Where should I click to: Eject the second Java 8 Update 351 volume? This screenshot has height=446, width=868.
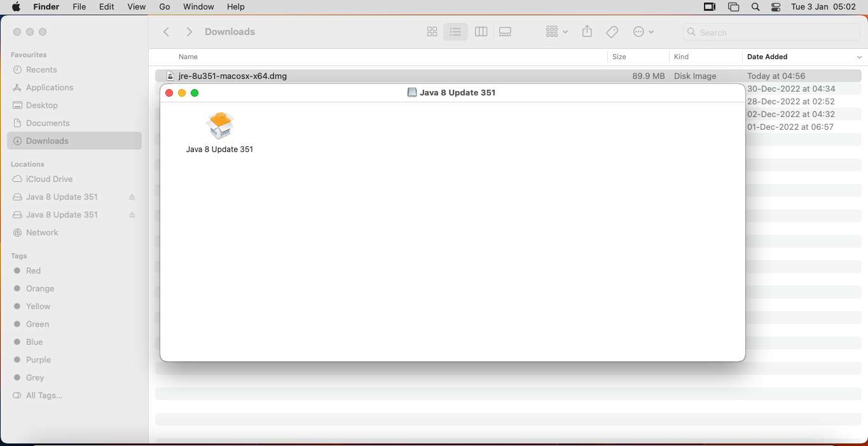pos(132,215)
